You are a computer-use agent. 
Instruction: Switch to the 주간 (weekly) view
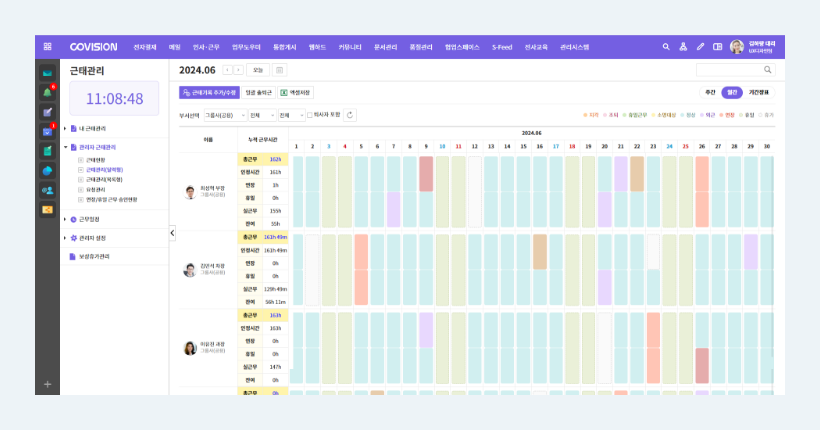(x=710, y=93)
